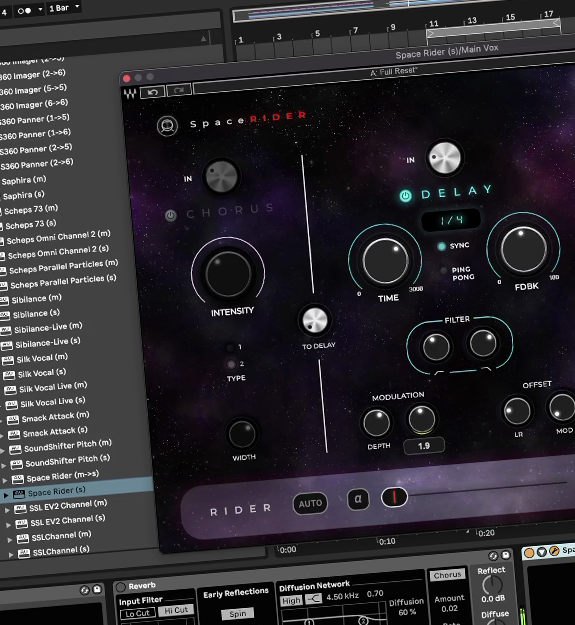Select chorus Type 1
575x625 pixels.
[x=230, y=348]
